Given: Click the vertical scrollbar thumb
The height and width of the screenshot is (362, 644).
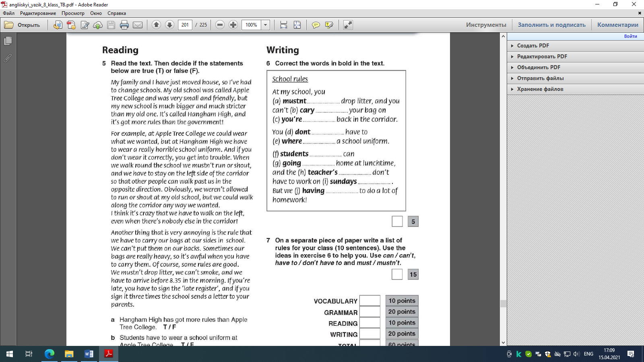Looking at the screenshot, I should coord(503,303).
